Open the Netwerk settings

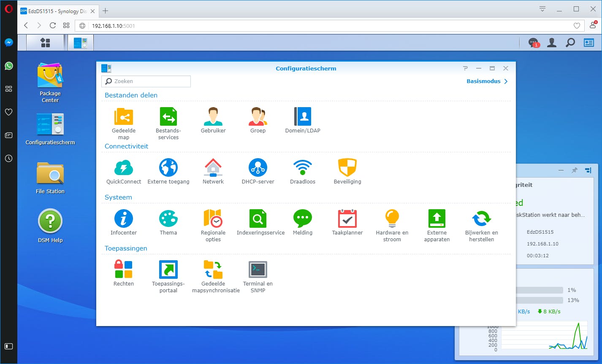pos(213,171)
